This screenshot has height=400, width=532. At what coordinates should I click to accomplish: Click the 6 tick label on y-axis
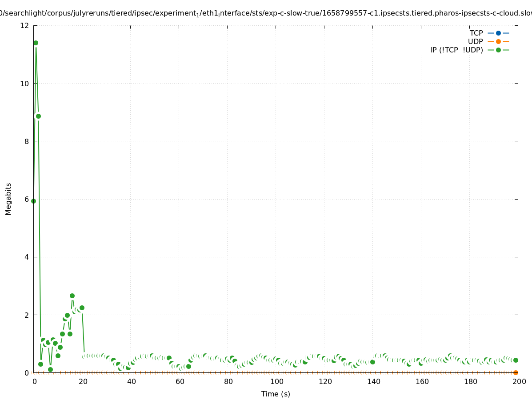[27, 199]
